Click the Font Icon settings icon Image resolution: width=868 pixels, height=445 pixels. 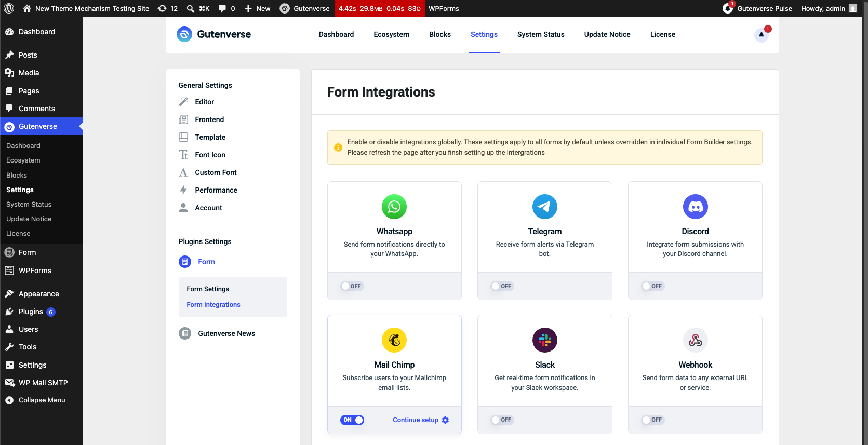point(183,155)
